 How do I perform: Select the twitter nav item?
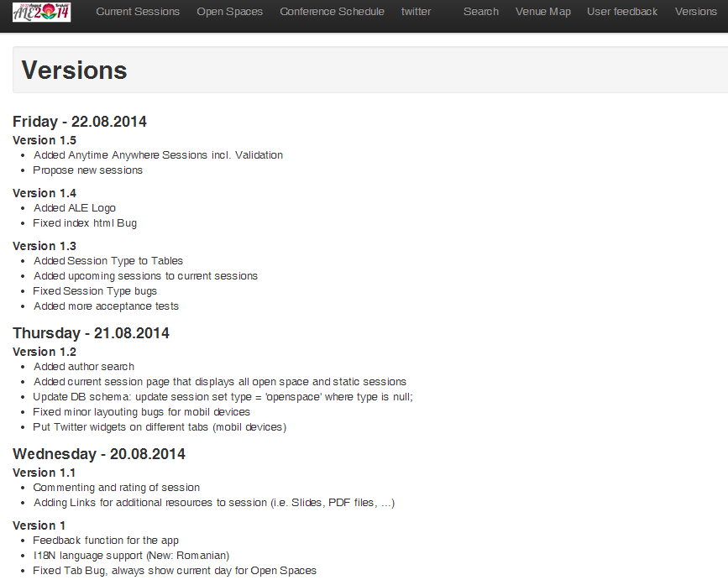(x=416, y=12)
